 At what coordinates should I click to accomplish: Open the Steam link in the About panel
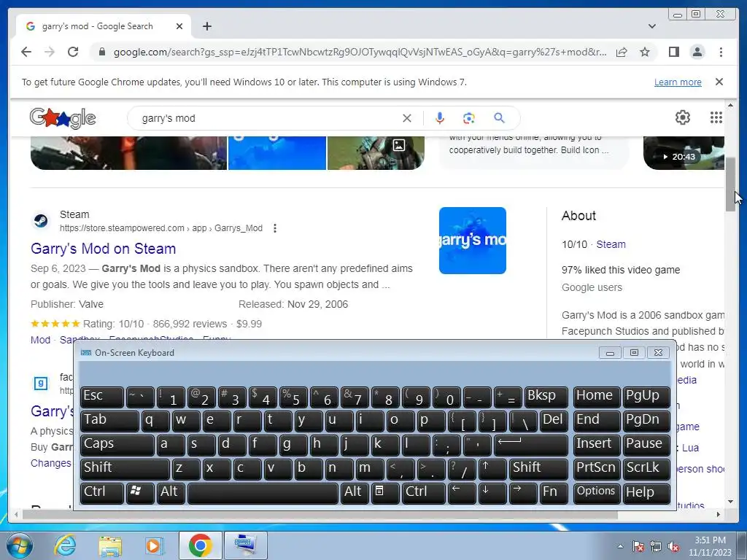click(611, 244)
